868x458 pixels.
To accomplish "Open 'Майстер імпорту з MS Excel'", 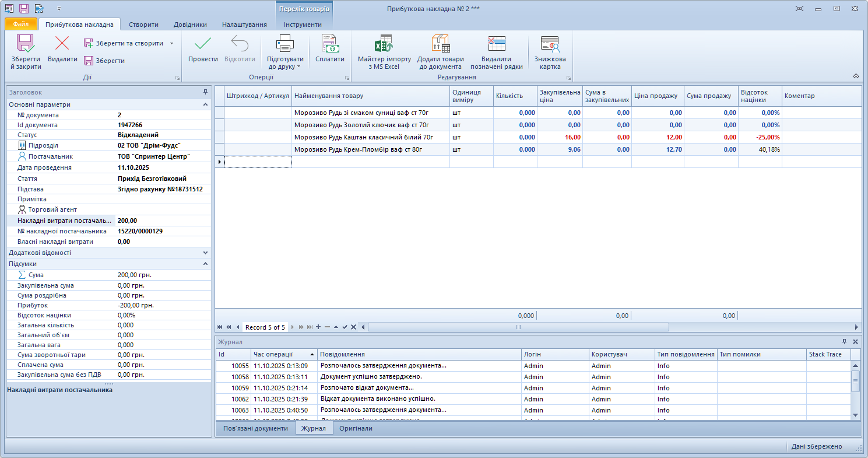I will coord(384,44).
